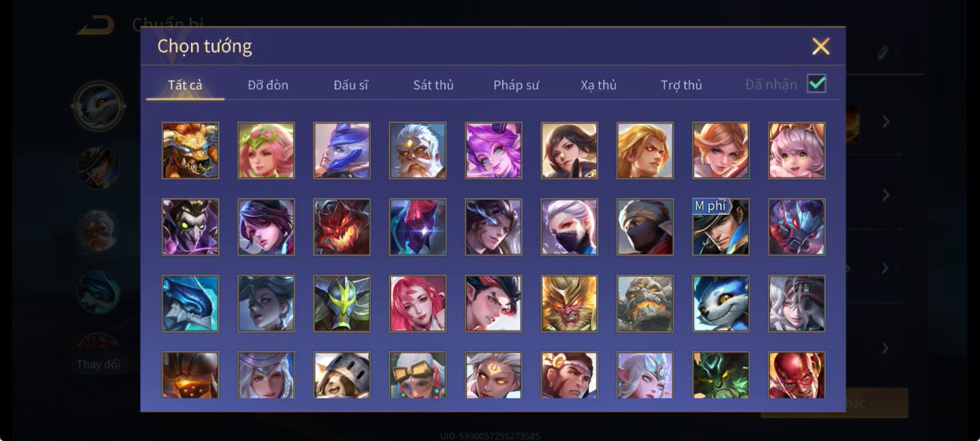The height and width of the screenshot is (441, 980).
Task: Select the blue wolf hero portrait
Action: 721,303
